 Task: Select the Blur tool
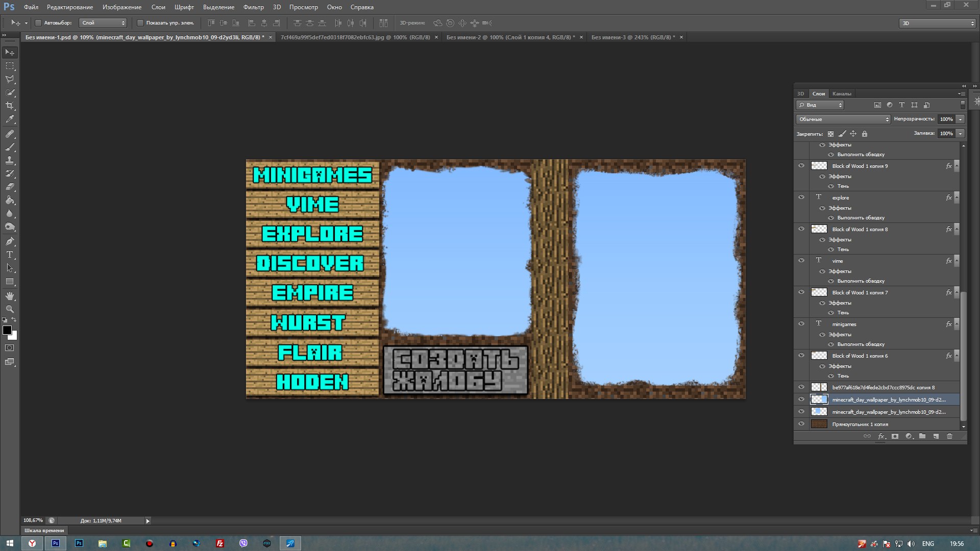pos(10,213)
